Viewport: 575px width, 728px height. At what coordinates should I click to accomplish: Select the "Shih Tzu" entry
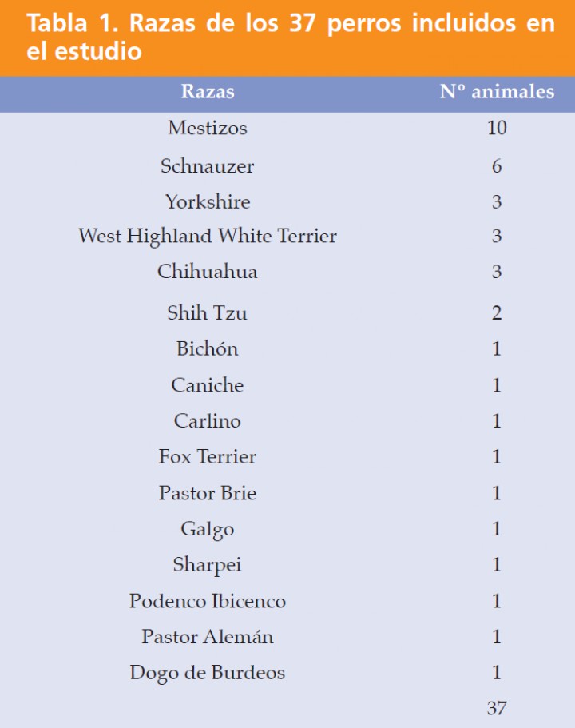click(208, 312)
